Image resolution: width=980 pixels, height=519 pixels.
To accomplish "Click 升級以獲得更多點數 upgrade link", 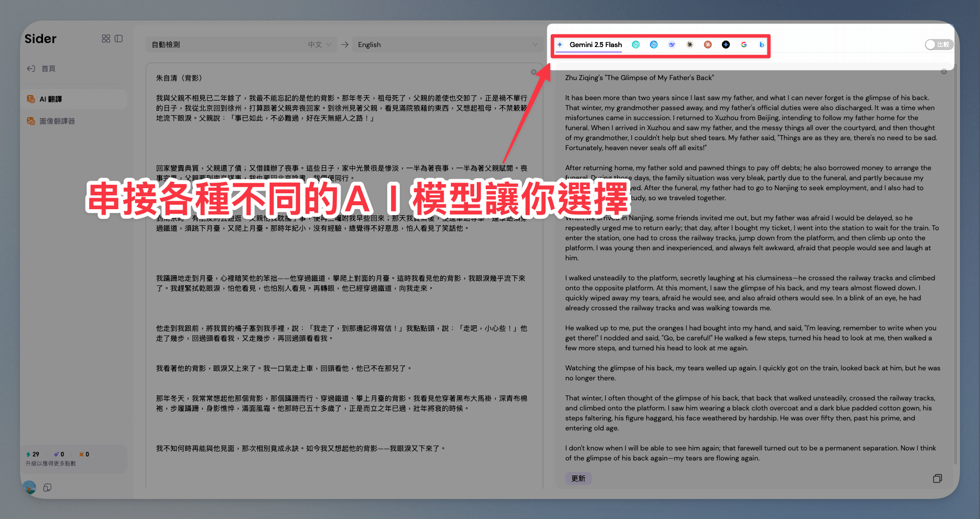I will click(51, 463).
